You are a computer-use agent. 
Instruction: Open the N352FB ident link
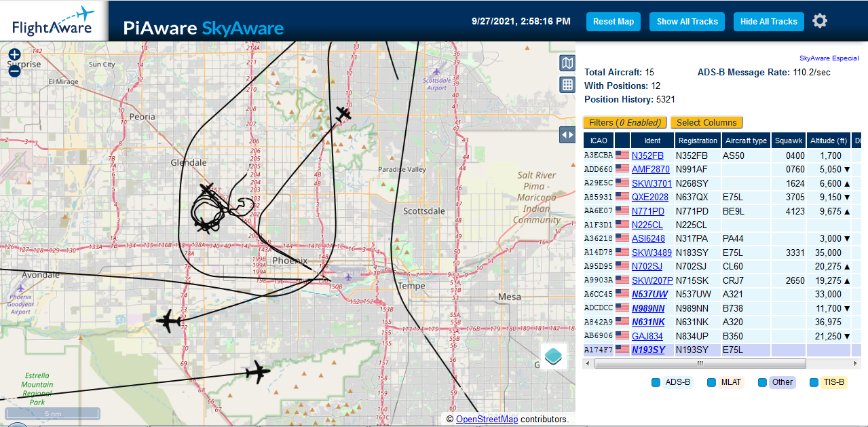647,155
